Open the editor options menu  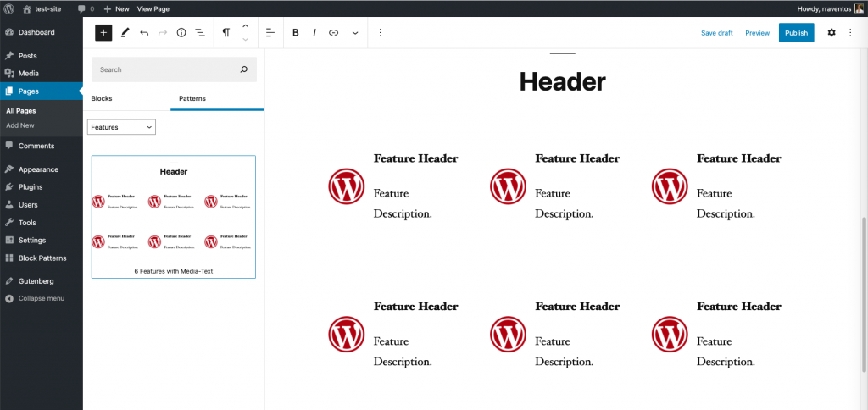point(850,33)
